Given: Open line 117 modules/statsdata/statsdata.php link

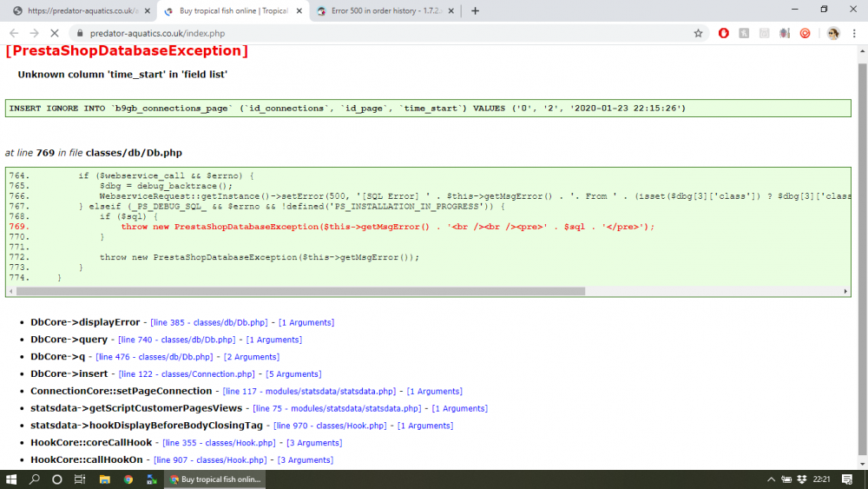Looking at the screenshot, I should click(x=309, y=391).
